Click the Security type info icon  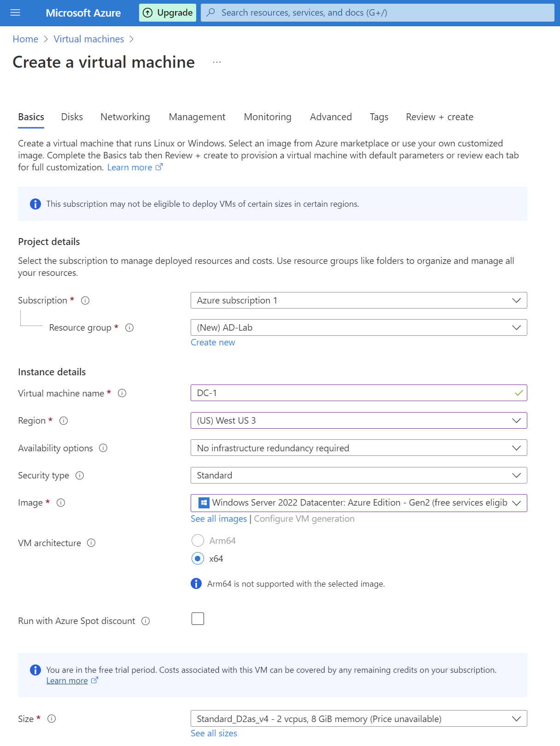click(x=80, y=476)
